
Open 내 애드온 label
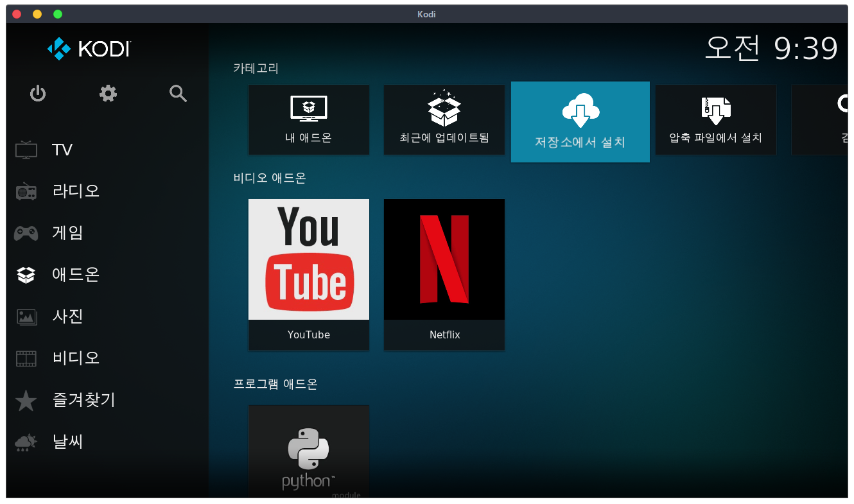coord(309,137)
